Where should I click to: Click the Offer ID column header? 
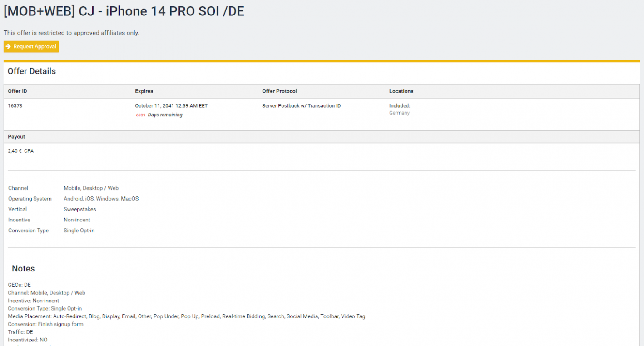pyautogui.click(x=18, y=91)
